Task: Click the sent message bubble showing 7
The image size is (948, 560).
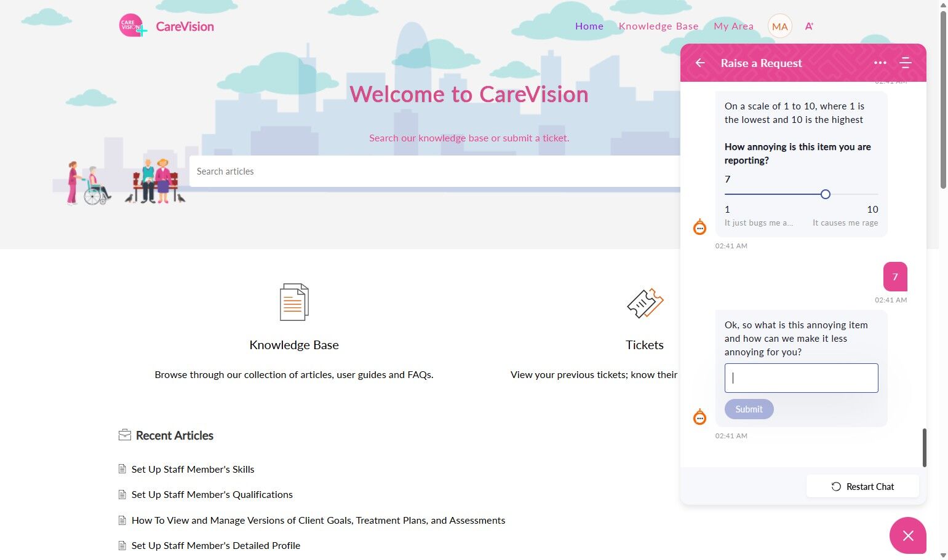Action: [895, 277]
